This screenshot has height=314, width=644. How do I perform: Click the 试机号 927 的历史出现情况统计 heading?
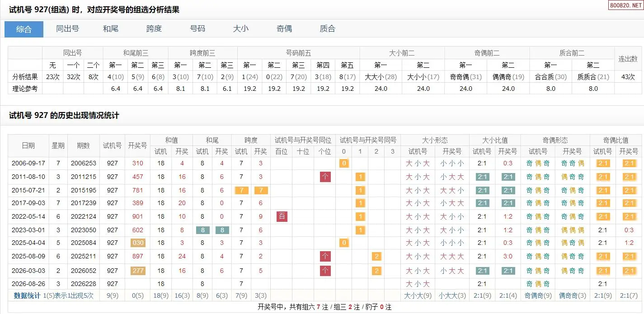click(x=64, y=116)
